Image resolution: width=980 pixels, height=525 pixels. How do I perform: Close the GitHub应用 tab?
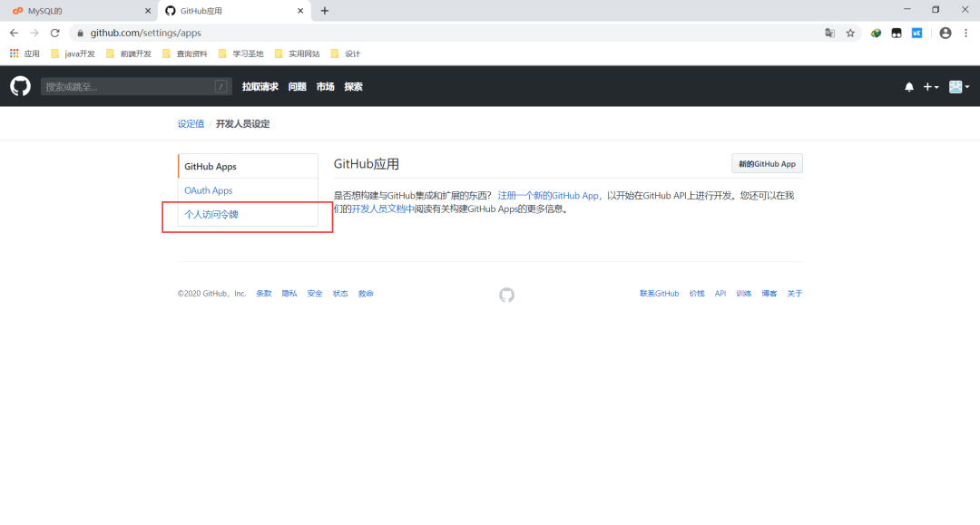[300, 11]
